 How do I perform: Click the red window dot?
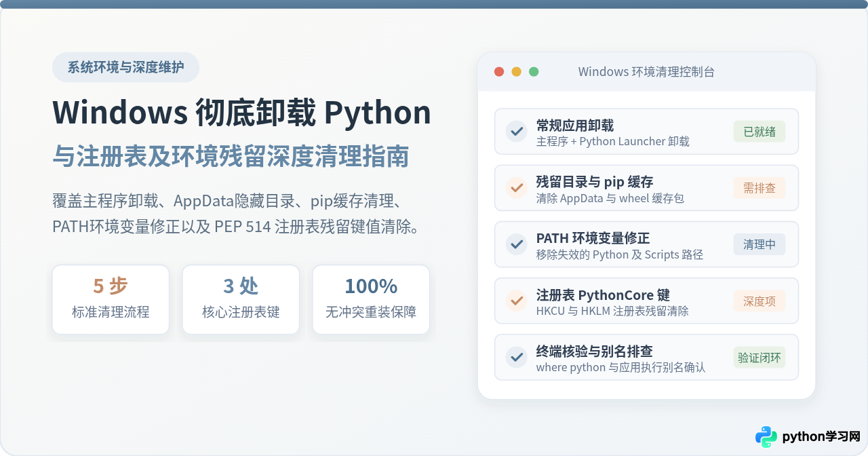click(x=499, y=71)
